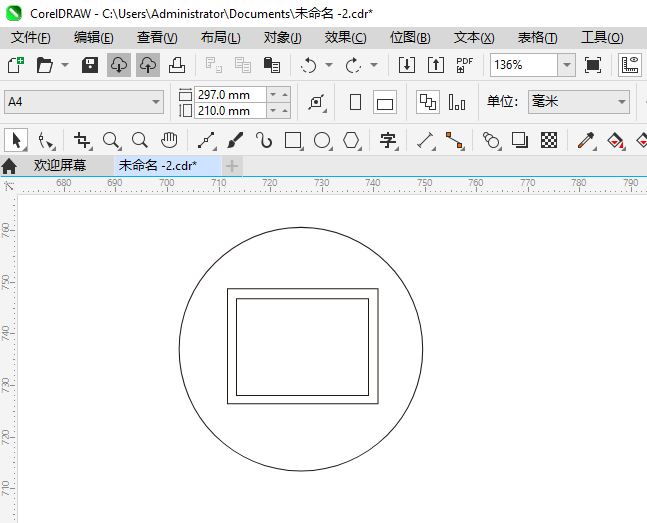Image resolution: width=647 pixels, height=523 pixels.
Task: Select Portrait orientation
Action: coord(355,102)
